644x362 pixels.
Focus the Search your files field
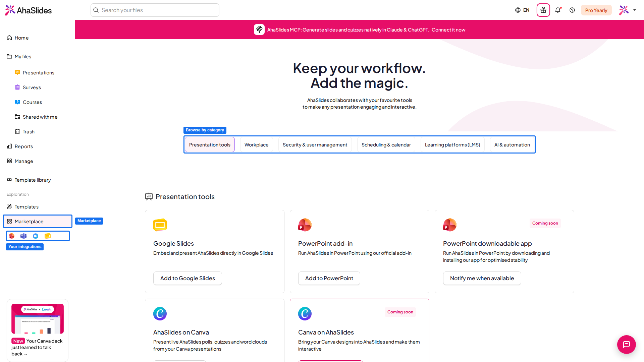click(x=155, y=10)
